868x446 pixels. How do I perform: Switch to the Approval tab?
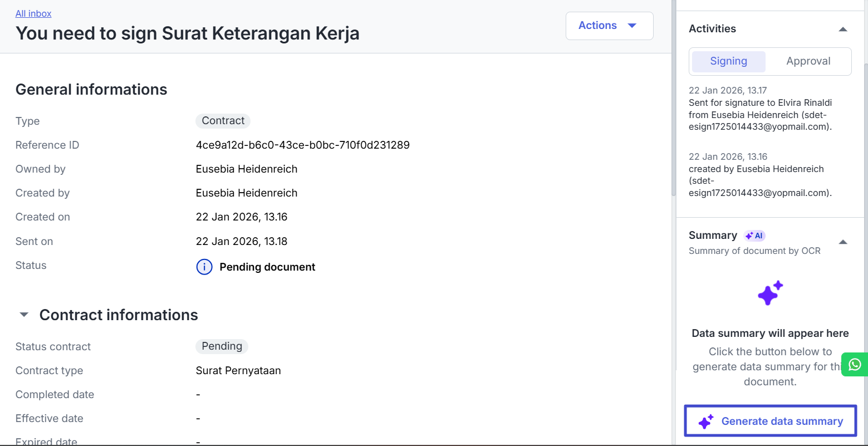[808, 61]
